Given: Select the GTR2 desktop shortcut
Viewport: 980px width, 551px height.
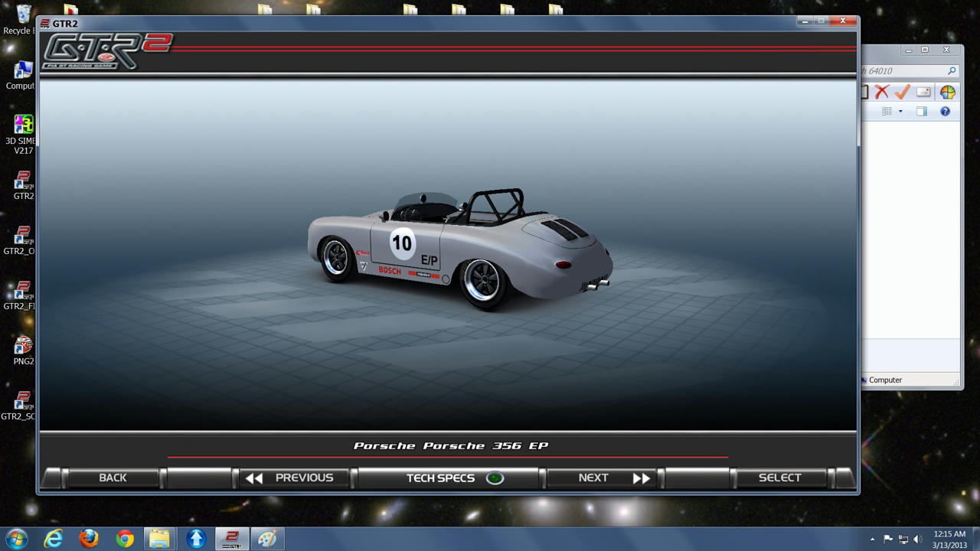Looking at the screenshot, I should pos(23,185).
